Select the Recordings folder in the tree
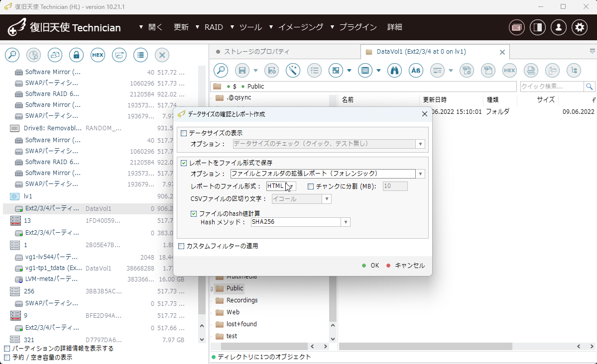Viewport: 597px width, 364px height. click(x=242, y=300)
